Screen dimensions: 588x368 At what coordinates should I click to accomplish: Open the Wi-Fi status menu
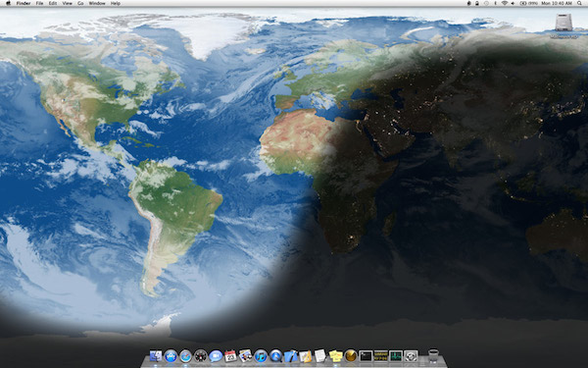pyautogui.click(x=504, y=3)
